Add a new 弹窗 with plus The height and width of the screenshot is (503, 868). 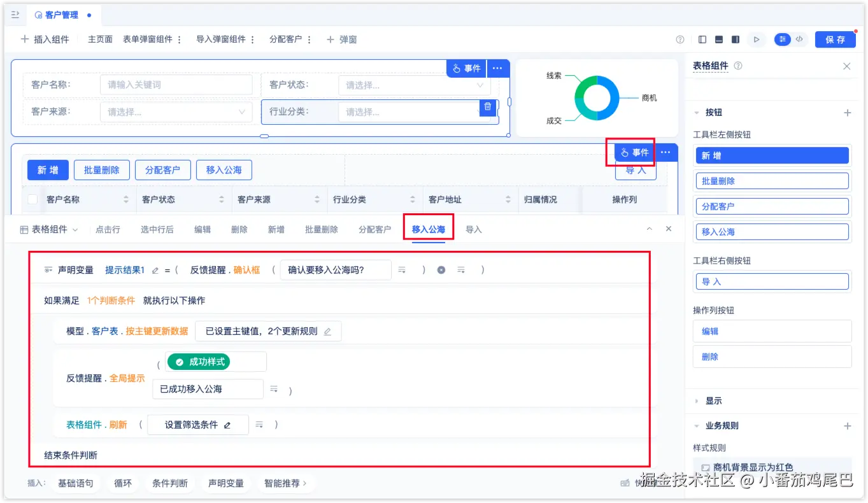coord(342,39)
